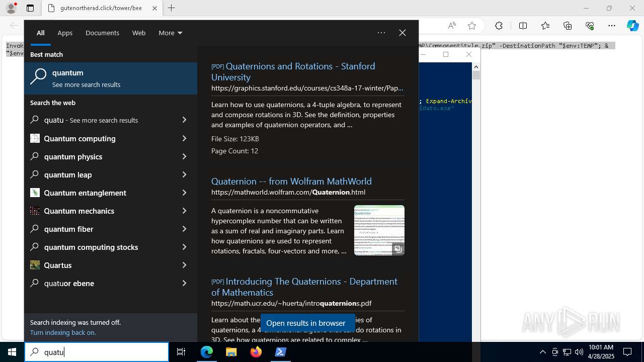
Task: Click the graphics.stanford.edu result URL
Action: (x=307, y=88)
